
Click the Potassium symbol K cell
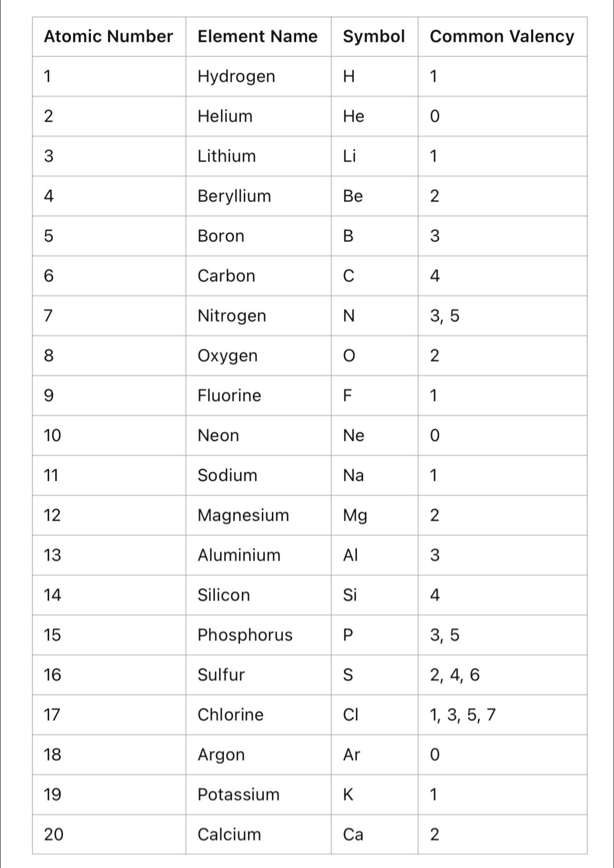[375, 795]
